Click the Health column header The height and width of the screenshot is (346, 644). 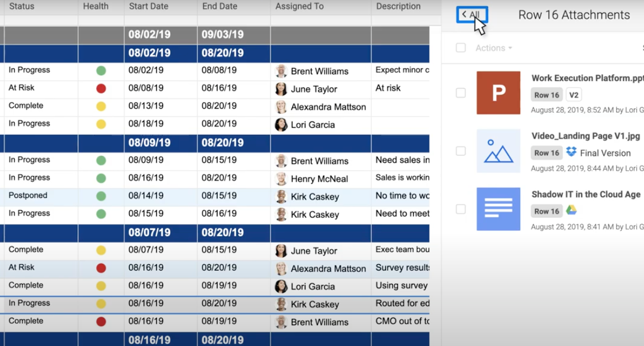click(96, 7)
